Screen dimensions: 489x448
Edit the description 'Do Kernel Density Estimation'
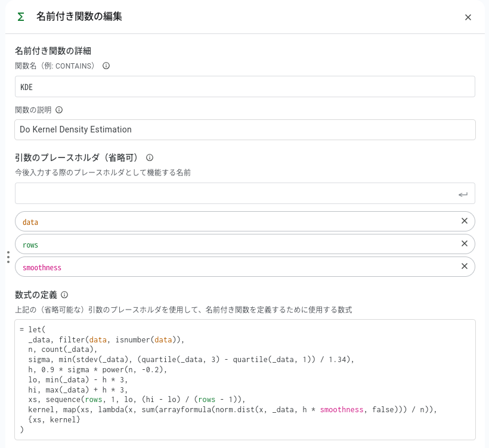245,129
